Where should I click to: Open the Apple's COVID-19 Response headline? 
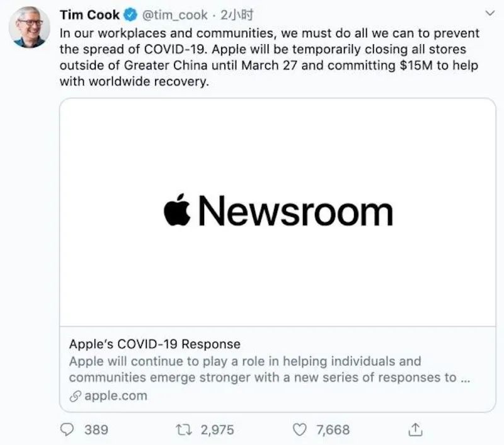[154, 344]
